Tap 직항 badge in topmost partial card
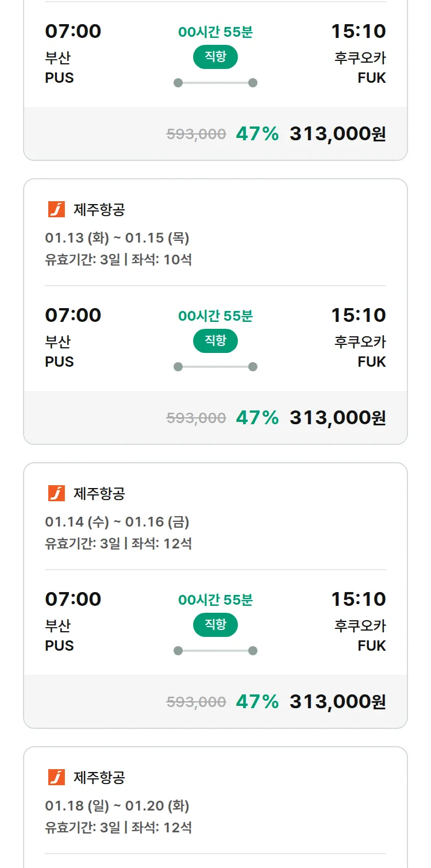 (215, 57)
